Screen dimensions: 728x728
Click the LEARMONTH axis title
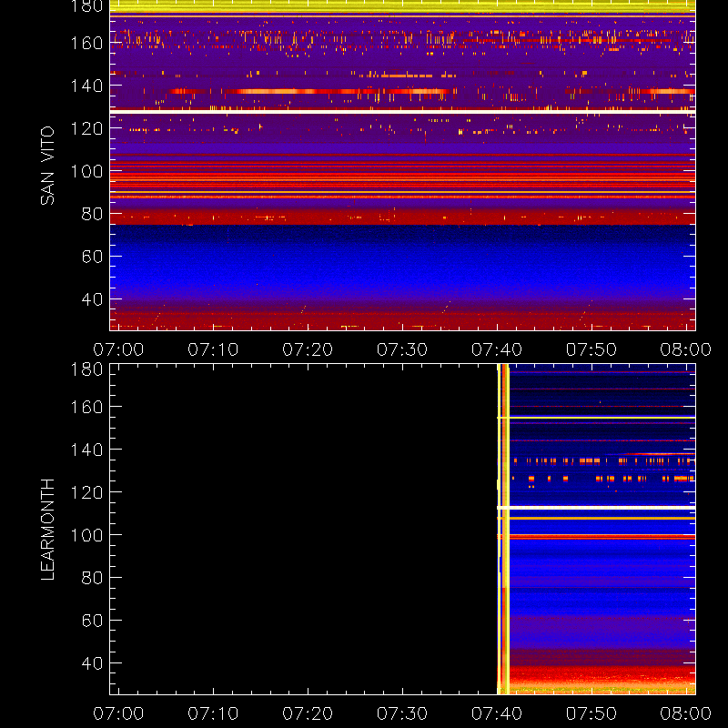point(47,530)
